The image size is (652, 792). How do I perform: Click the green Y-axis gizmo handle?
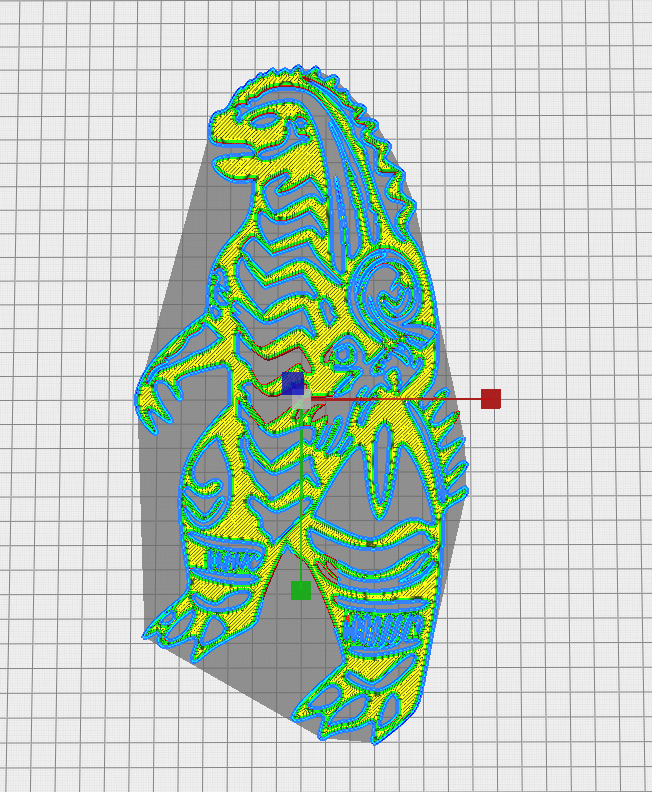(301, 590)
